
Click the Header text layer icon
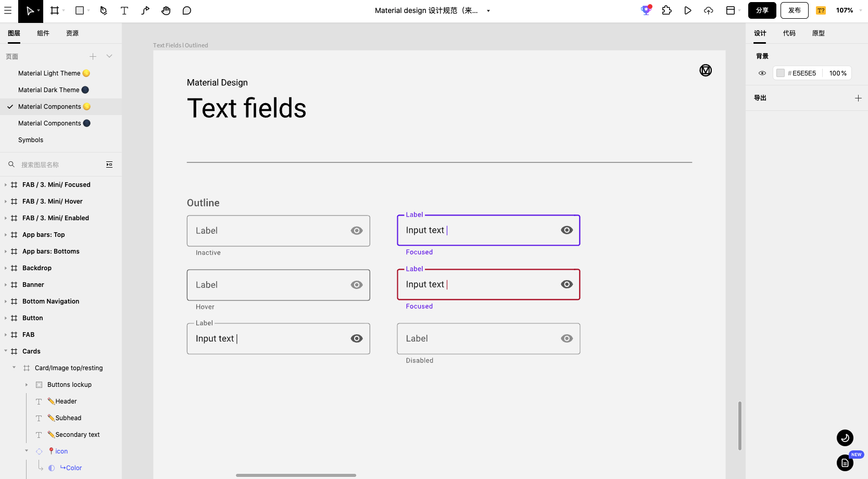point(39,401)
